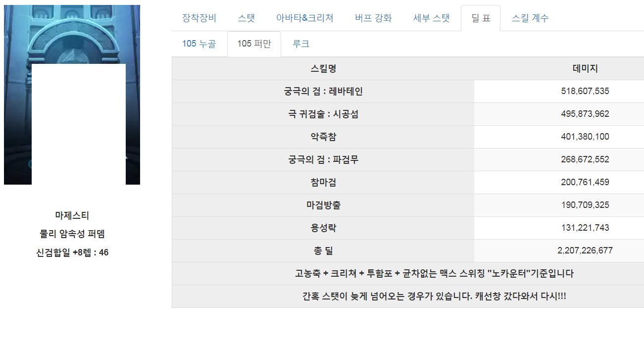
Task: Click the 데미지 column header
Action: [585, 69]
